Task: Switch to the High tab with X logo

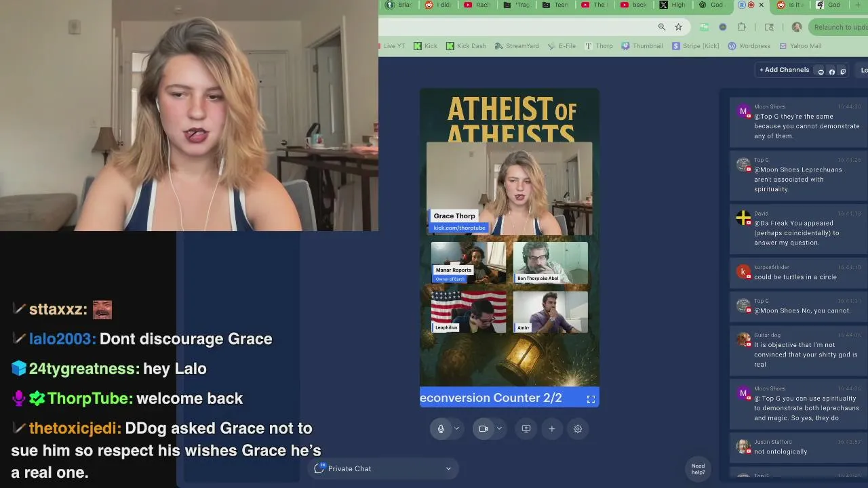Action: point(673,5)
